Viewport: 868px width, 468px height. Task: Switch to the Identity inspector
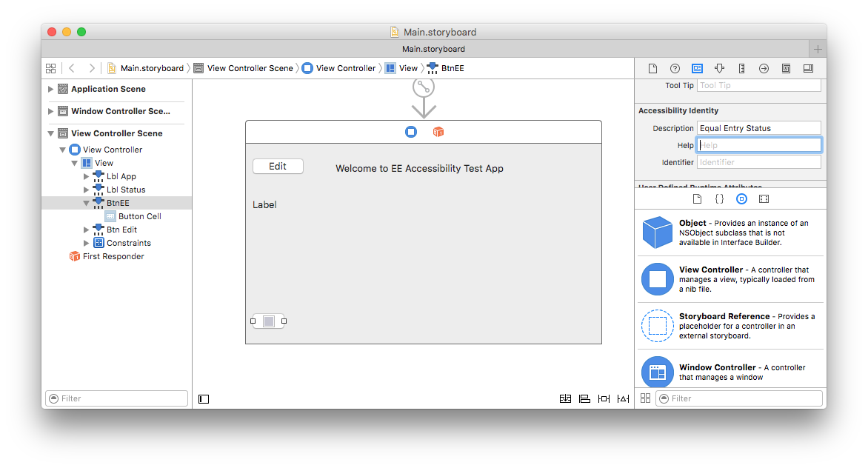click(x=697, y=69)
